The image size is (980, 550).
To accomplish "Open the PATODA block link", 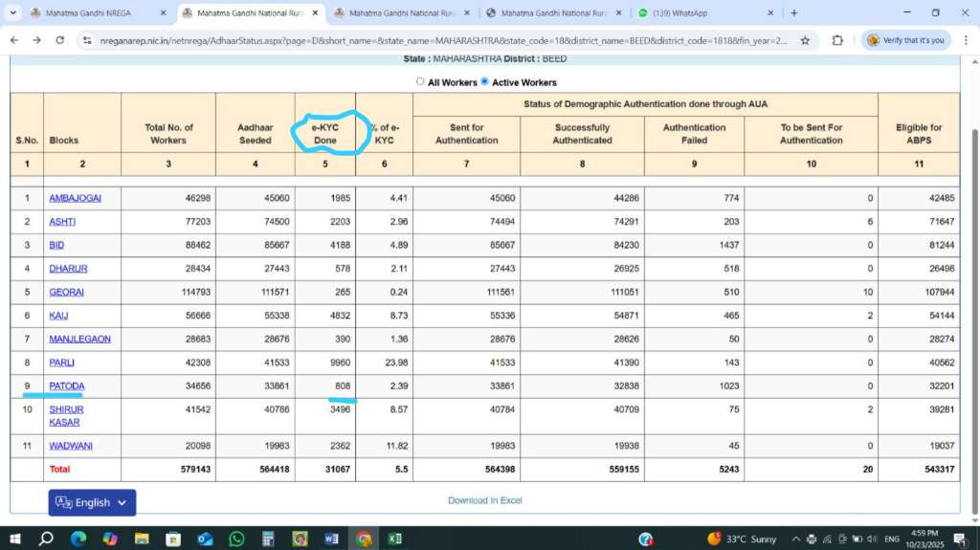I will (66, 385).
